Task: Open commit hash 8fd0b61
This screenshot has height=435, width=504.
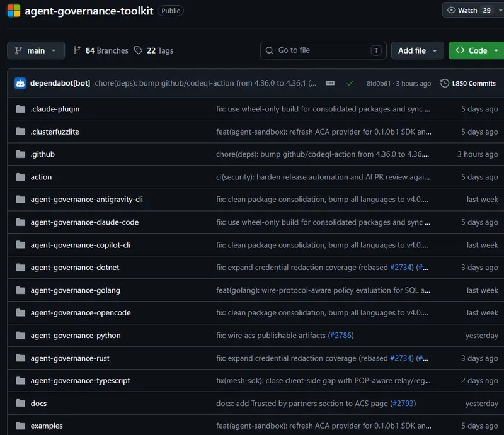Action: [379, 84]
